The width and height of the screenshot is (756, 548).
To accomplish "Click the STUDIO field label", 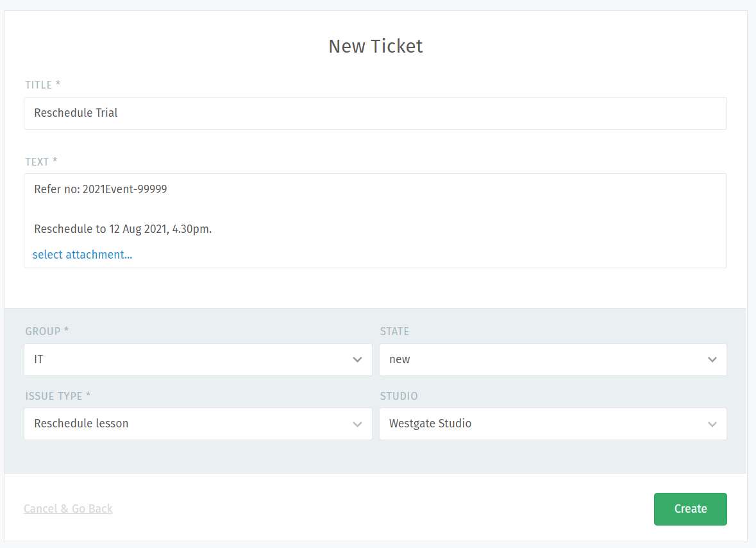I will pyautogui.click(x=399, y=396).
